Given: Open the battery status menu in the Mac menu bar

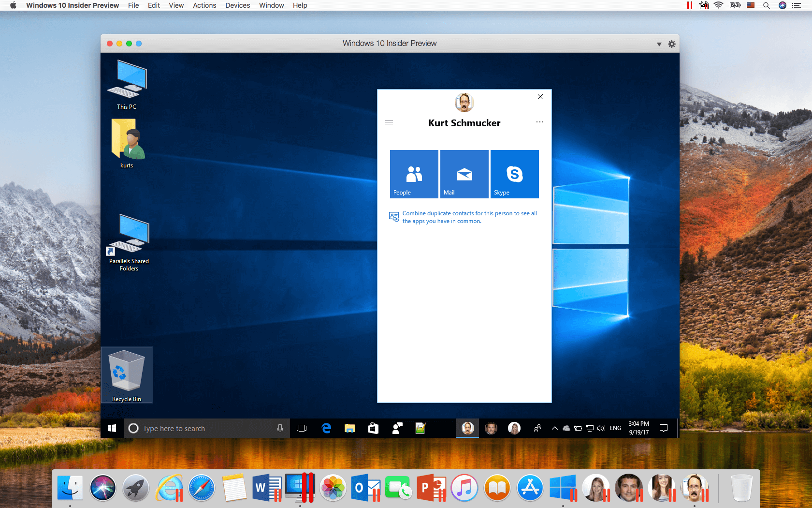Looking at the screenshot, I should (735, 5).
